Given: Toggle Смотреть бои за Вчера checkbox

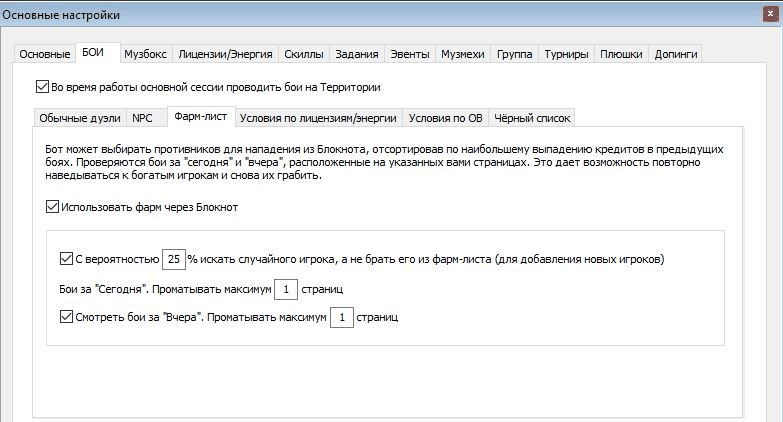Looking at the screenshot, I should click(66, 317).
